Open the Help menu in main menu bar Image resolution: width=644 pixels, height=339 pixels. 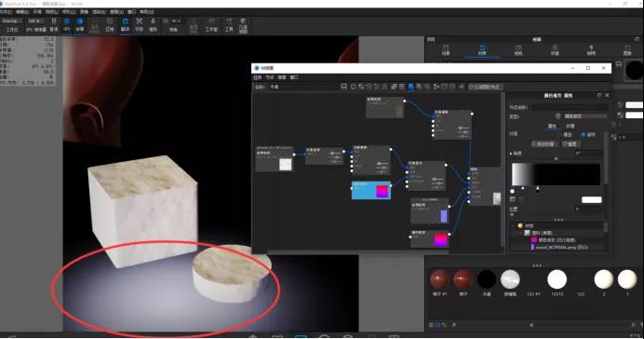click(147, 12)
